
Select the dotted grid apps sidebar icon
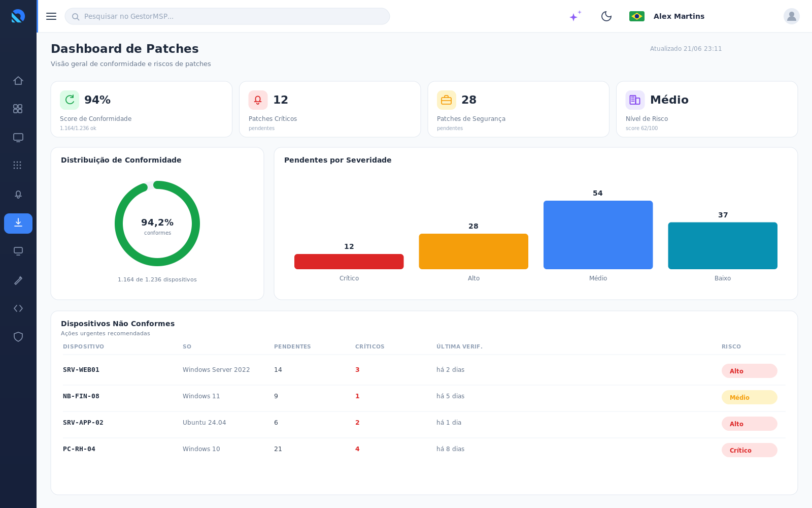point(18,165)
